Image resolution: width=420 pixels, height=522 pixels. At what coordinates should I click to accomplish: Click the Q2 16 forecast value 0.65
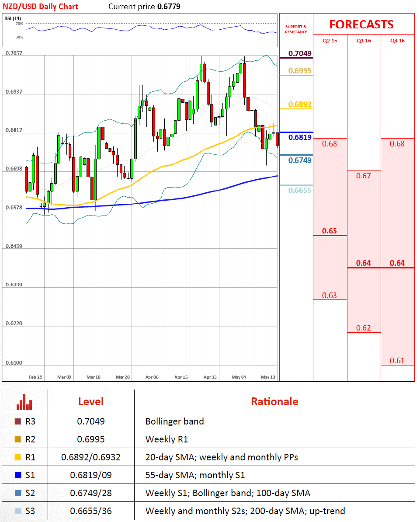coord(330,231)
